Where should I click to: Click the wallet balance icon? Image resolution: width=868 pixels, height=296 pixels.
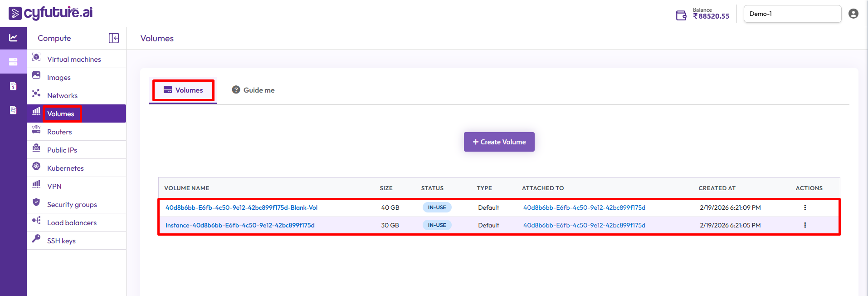click(x=681, y=15)
